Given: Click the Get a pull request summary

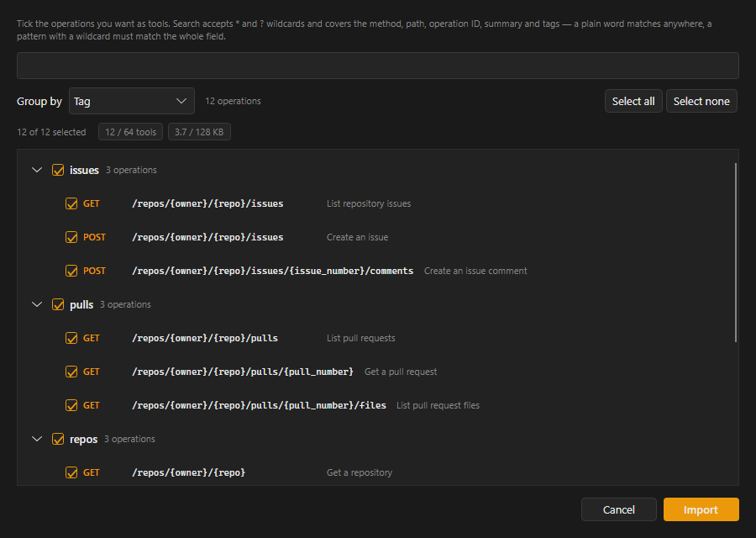Looking at the screenshot, I should (x=401, y=372).
